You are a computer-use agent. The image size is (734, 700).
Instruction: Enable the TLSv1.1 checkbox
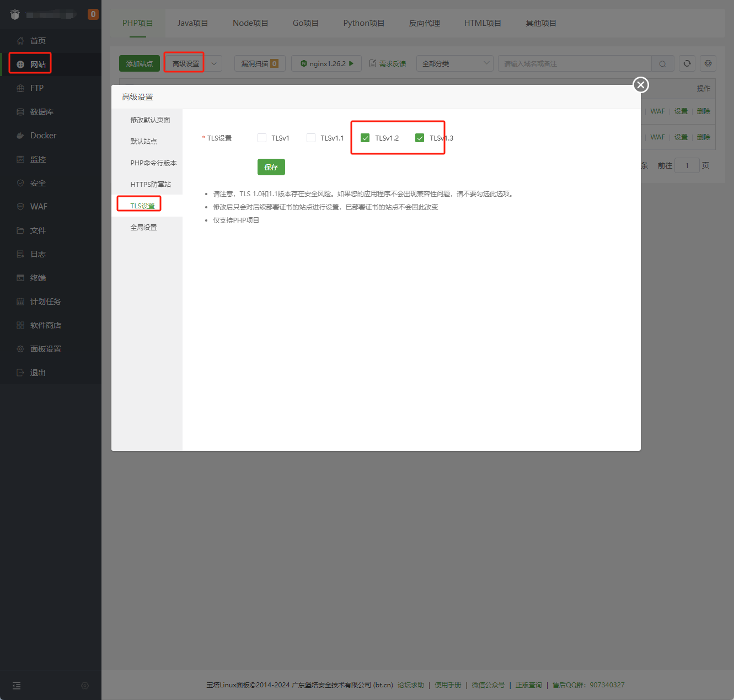point(311,138)
